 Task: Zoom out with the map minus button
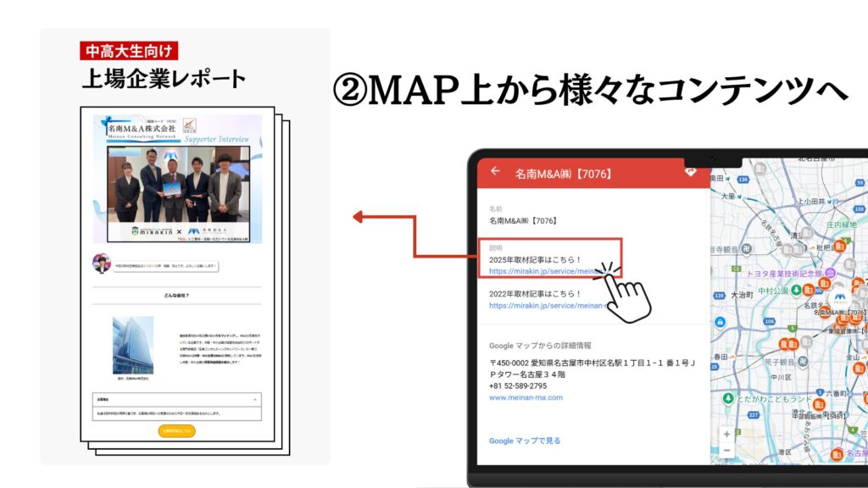tap(726, 451)
